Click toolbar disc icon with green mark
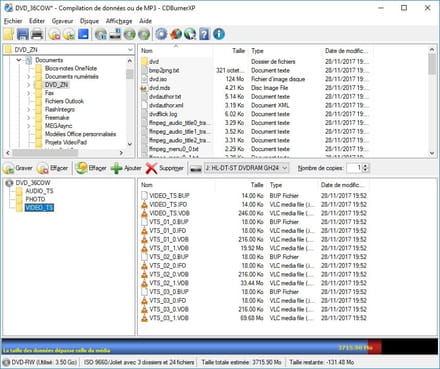The image size is (440, 369). 69,34
